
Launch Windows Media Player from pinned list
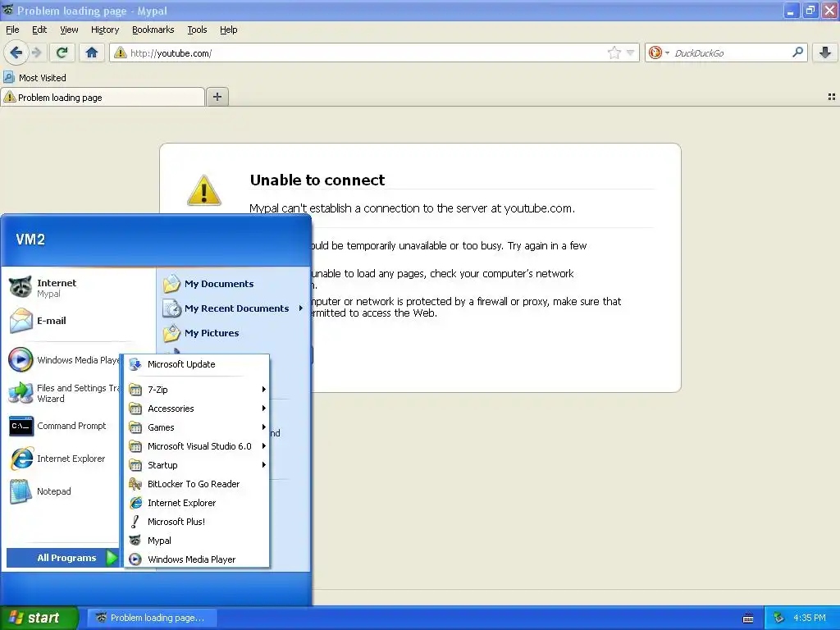(x=63, y=360)
